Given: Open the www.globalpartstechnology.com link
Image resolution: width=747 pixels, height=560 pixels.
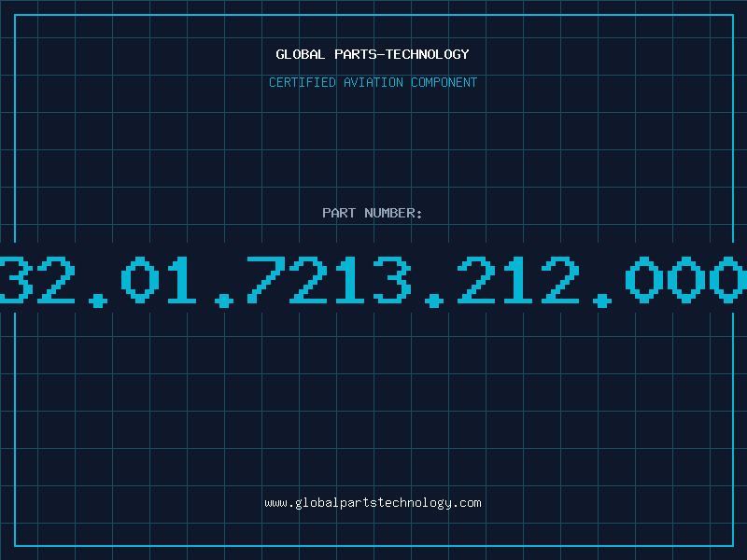Looking at the screenshot, I should coord(373,503).
